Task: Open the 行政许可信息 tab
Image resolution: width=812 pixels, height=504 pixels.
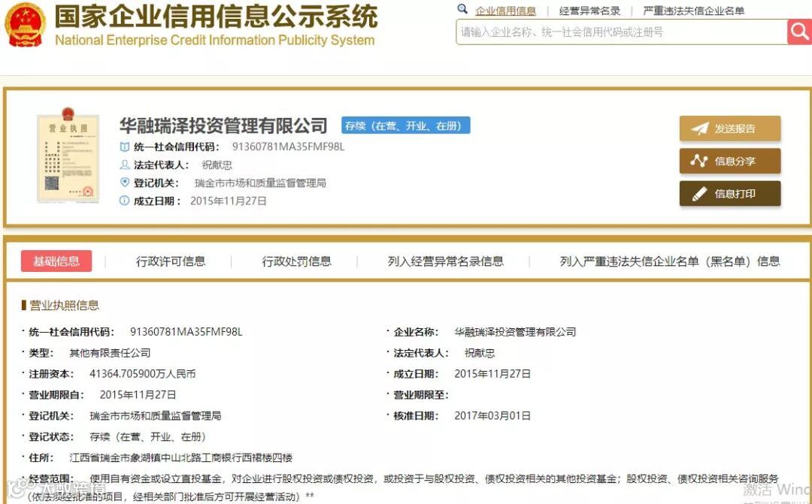Action: tap(171, 261)
